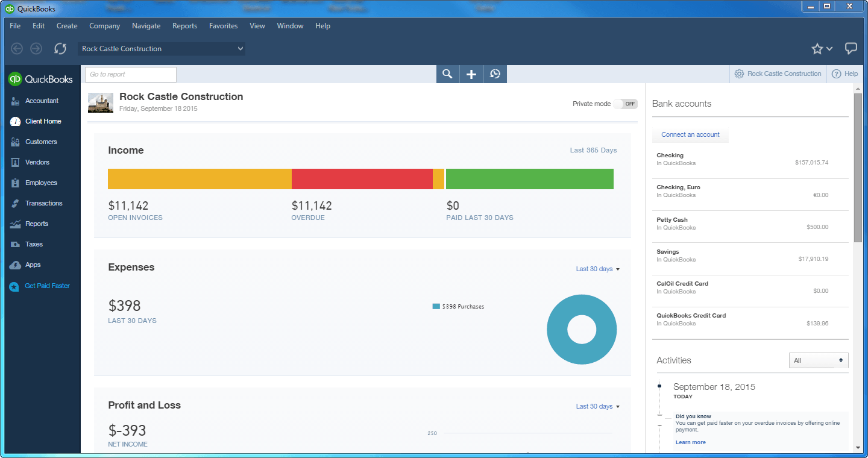Open the Navigate menu
This screenshot has width=868, height=458.
pyautogui.click(x=146, y=26)
